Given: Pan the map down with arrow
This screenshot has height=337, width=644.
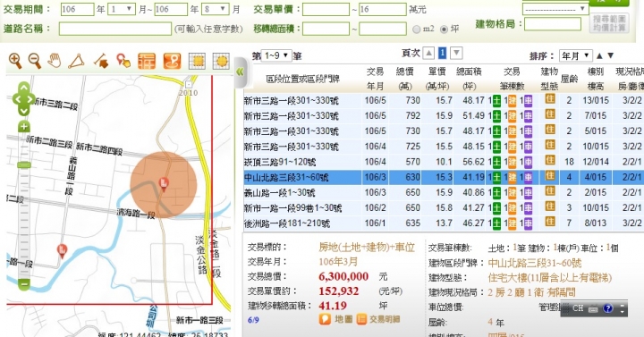Looking at the screenshot, I should tap(24, 111).
